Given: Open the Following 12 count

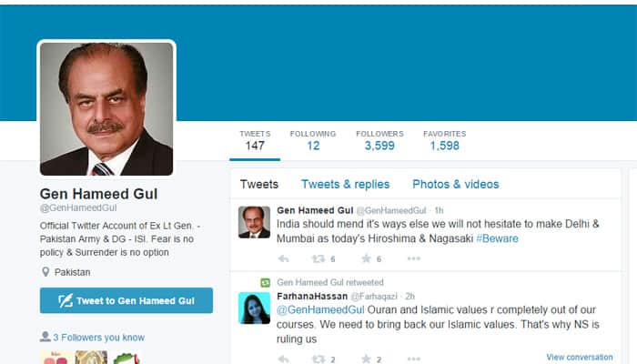Looking at the screenshot, I should 313,140.
